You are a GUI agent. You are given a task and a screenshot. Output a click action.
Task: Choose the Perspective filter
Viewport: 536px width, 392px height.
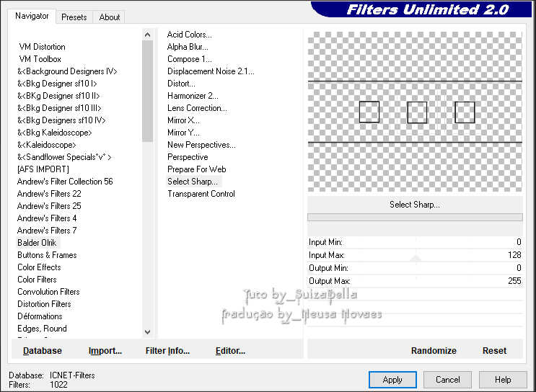click(x=188, y=157)
